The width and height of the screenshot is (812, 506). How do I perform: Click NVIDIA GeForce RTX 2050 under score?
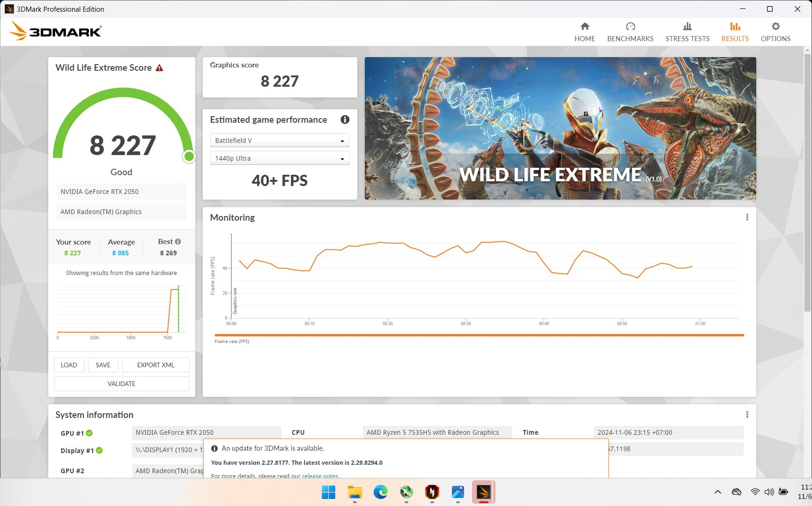coord(121,192)
